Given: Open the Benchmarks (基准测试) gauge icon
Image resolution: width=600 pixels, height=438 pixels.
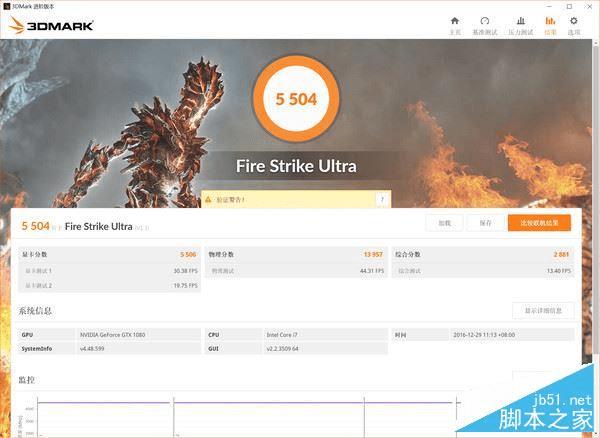Looking at the screenshot, I should [x=484, y=26].
